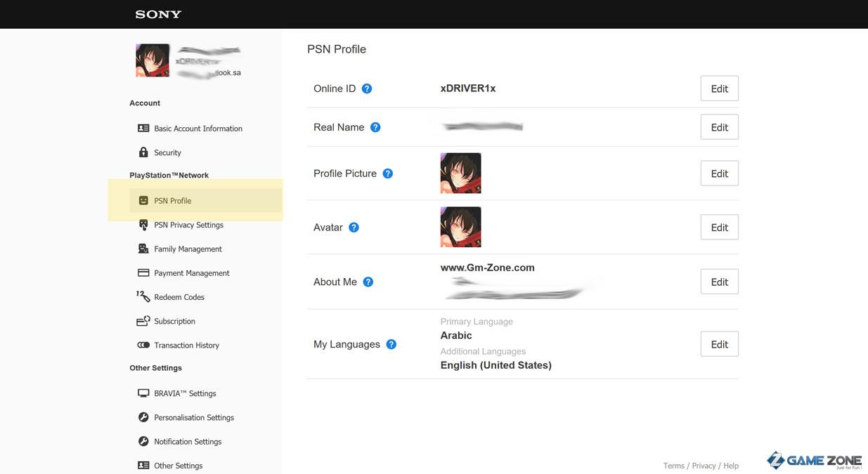
Task: Click the Profile Picture row label
Action: point(345,173)
